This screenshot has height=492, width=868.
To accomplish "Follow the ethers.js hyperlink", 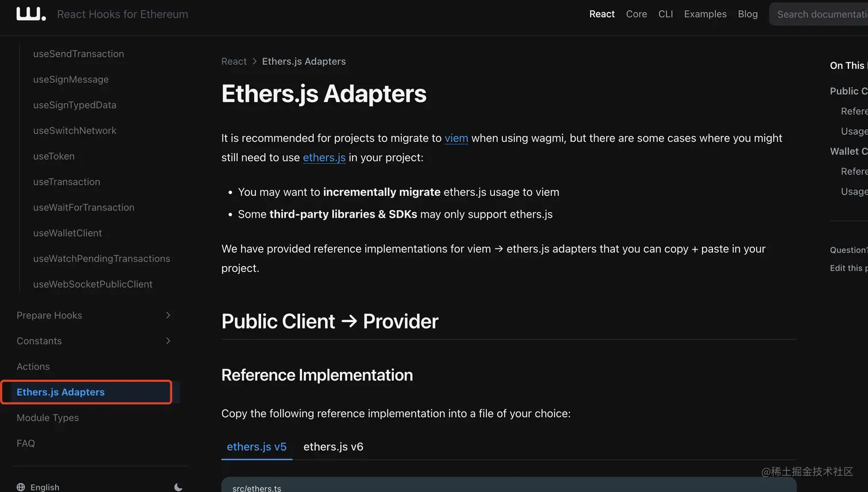I will [324, 158].
